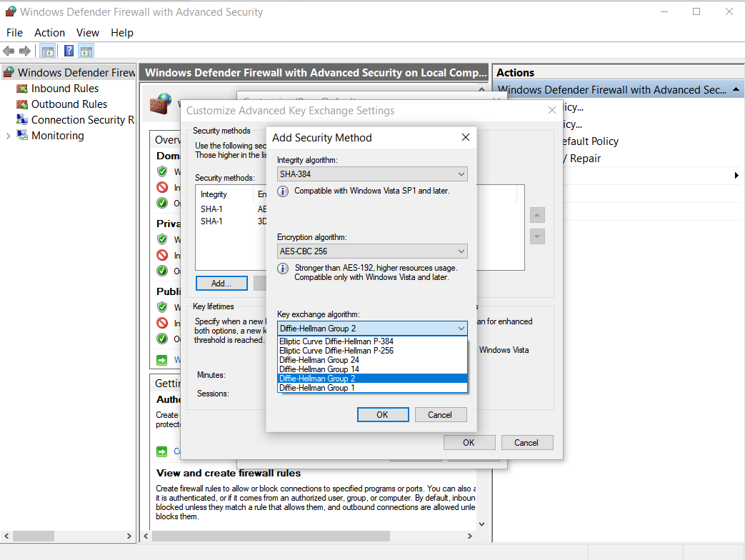This screenshot has height=560, width=745.
Task: Choose Diffie-Hellman Group 24 option
Action: point(372,360)
